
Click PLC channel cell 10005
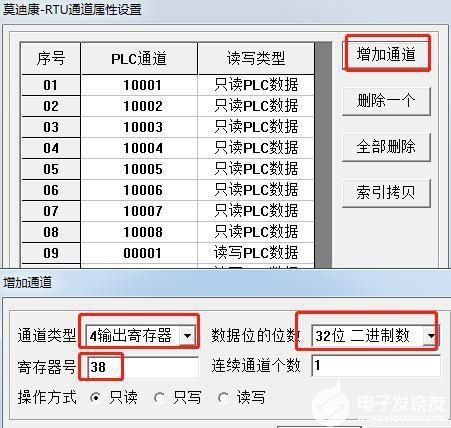tap(139, 169)
